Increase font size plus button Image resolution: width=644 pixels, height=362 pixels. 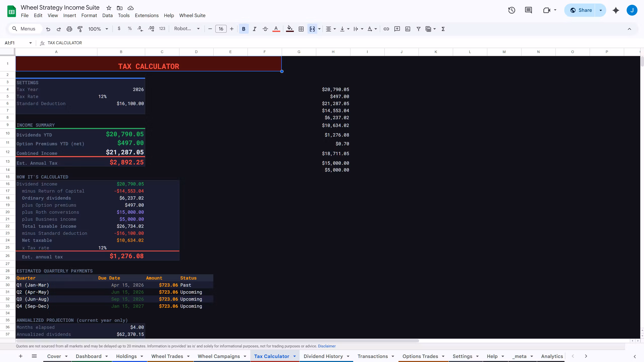click(232, 29)
